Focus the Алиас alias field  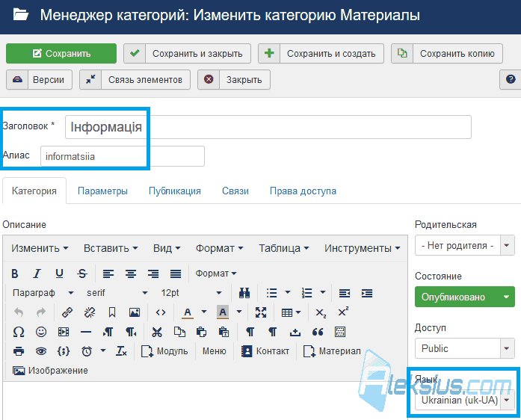123,156
